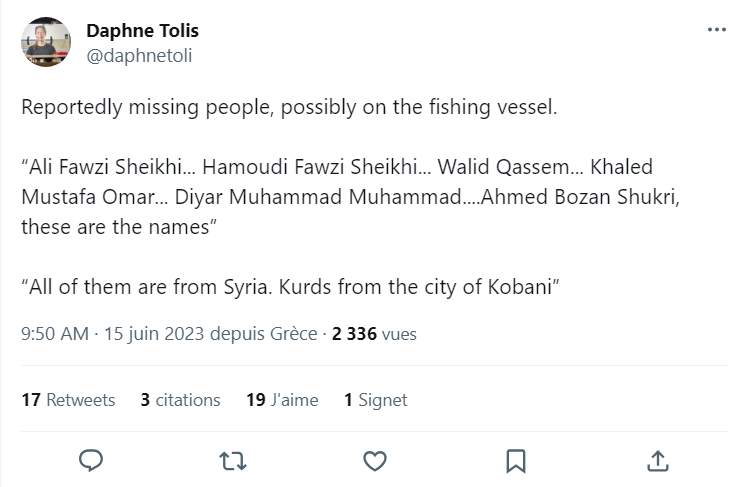
Task: Open the Daphne Tolis display name link
Action: [x=142, y=31]
